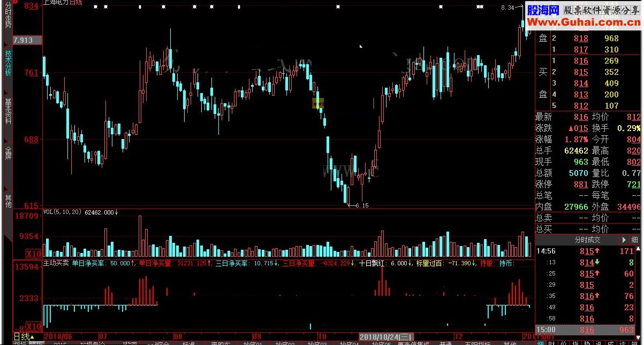Open the www.Guhai.com link
This screenshot has width=644, height=345.
[584, 21]
